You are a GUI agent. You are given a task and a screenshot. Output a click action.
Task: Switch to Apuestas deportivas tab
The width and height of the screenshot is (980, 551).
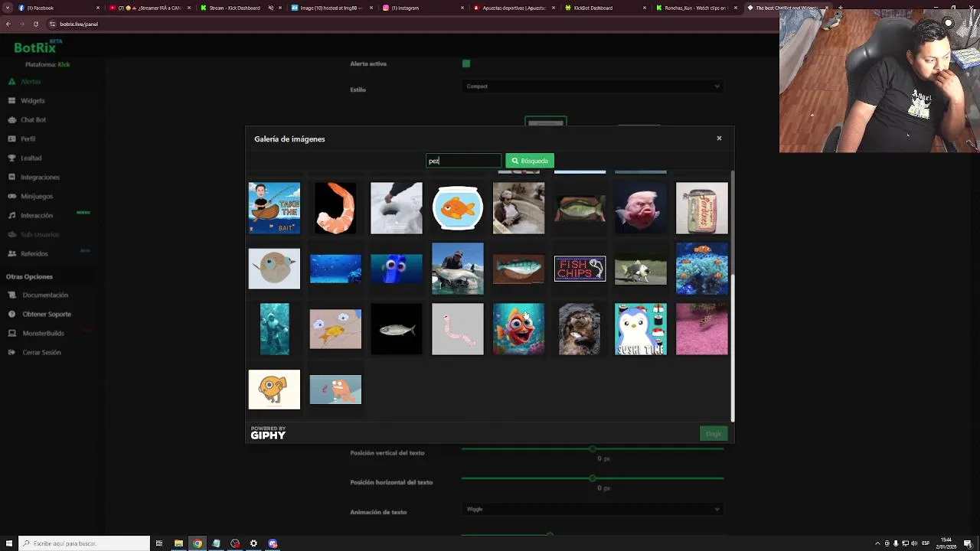tap(513, 8)
